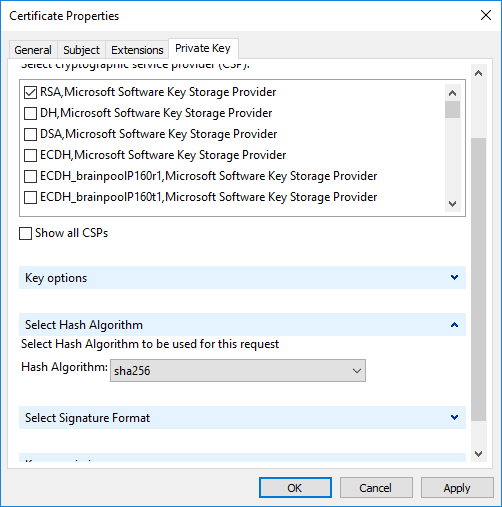Expand the Select Signature Format section
The height and width of the screenshot is (507, 502).
pos(242,417)
